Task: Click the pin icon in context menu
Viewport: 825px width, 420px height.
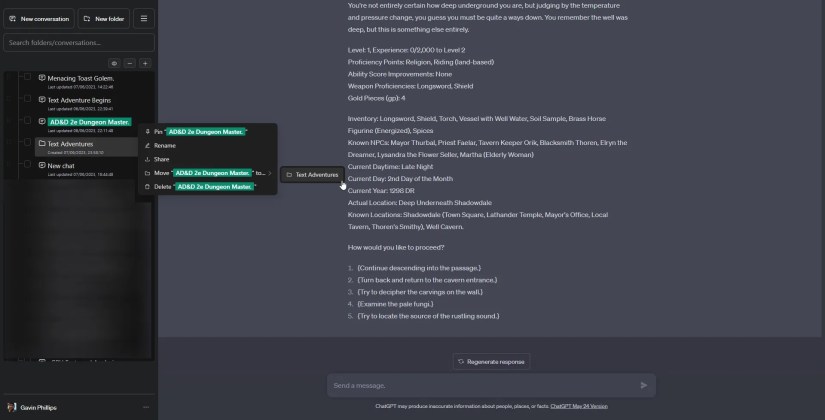Action: coord(147,132)
